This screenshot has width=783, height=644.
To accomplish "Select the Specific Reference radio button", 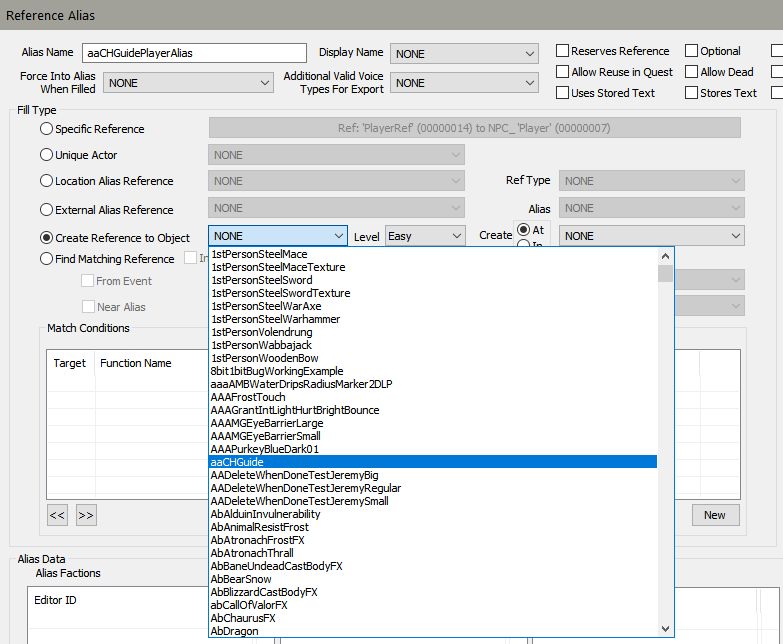I will pos(47,129).
